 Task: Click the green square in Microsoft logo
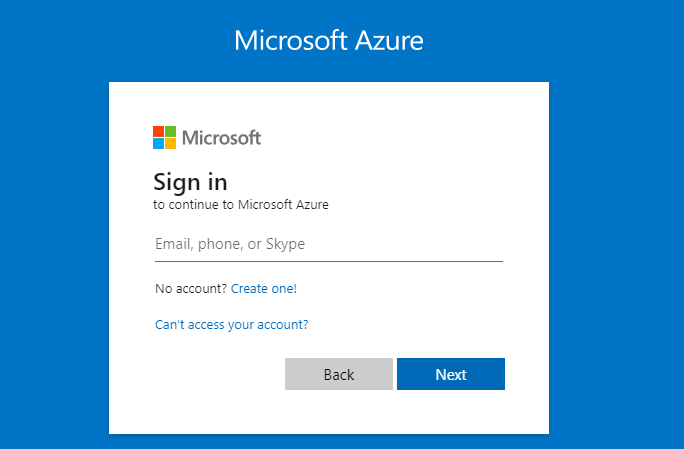(x=170, y=131)
